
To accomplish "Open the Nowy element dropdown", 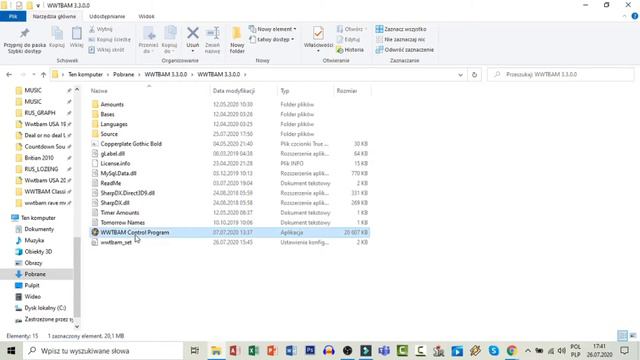I will point(272,29).
